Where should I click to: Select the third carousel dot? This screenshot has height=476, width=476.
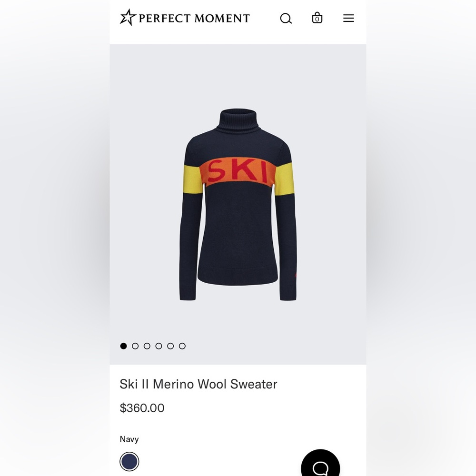[147, 346]
